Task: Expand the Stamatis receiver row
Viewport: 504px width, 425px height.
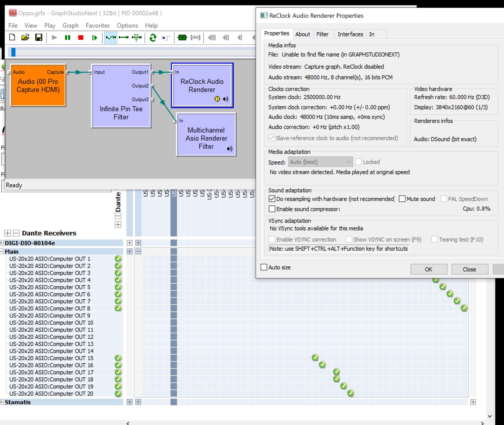Action: click(x=2, y=402)
